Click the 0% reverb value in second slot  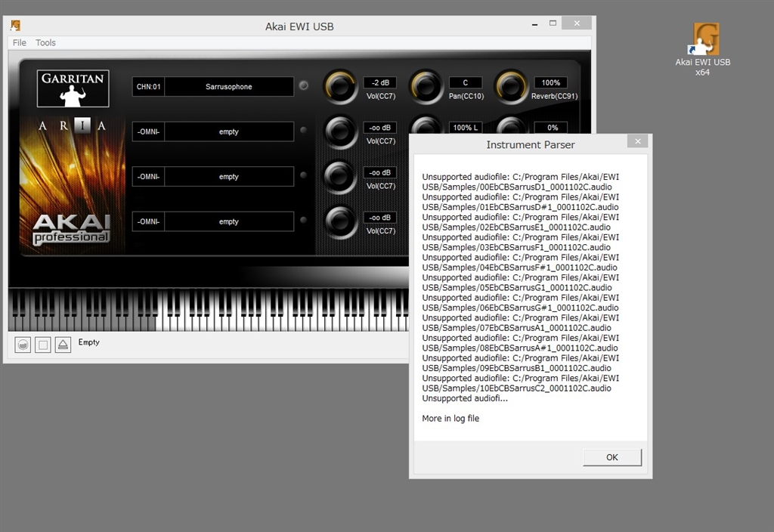tap(551, 127)
